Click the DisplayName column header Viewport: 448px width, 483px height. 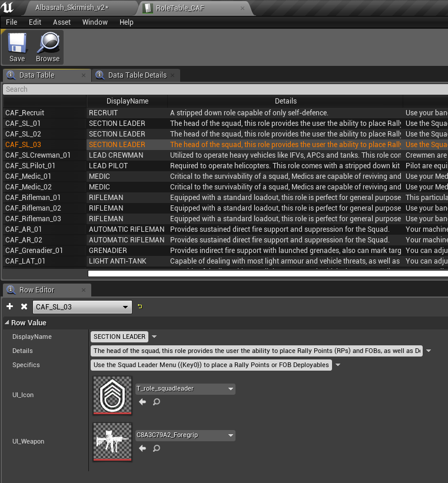pos(127,101)
